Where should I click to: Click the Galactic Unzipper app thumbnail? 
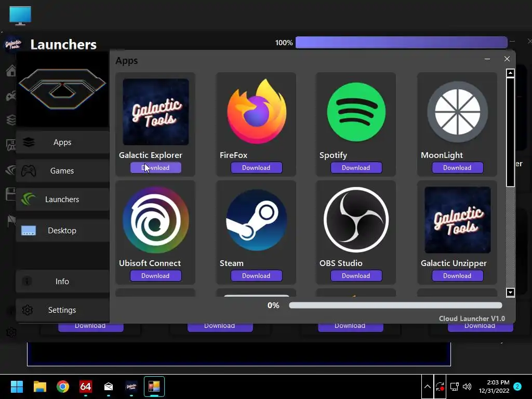tap(457, 220)
